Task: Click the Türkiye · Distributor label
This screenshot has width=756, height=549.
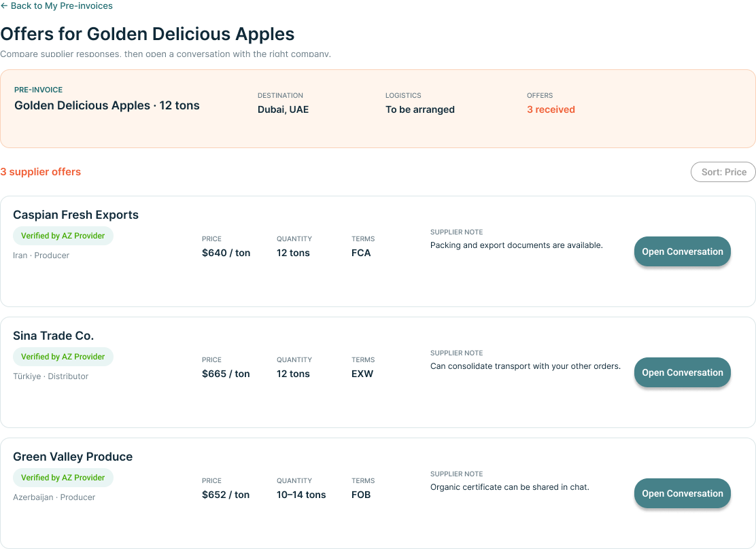Action: (50, 376)
